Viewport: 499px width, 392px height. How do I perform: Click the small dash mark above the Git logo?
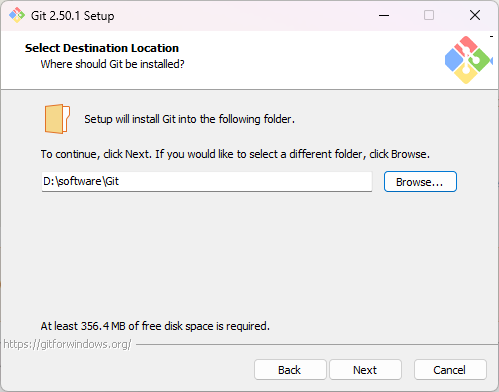tap(491, 36)
